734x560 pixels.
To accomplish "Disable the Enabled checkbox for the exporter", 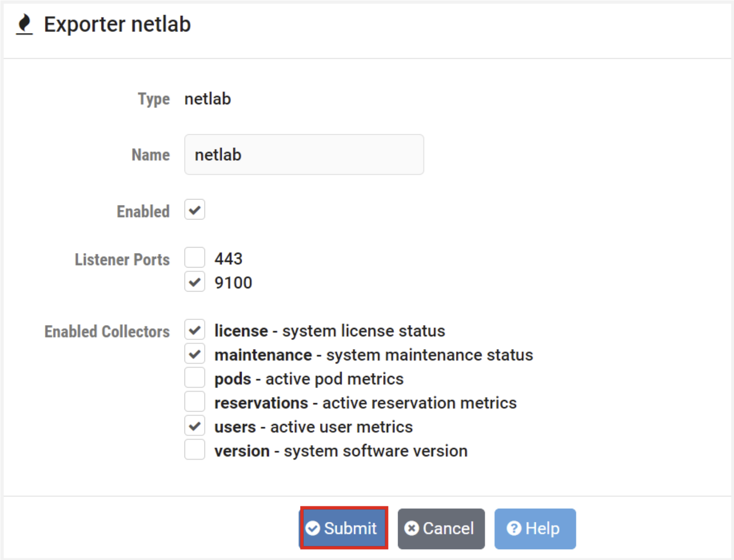I will click(x=194, y=209).
